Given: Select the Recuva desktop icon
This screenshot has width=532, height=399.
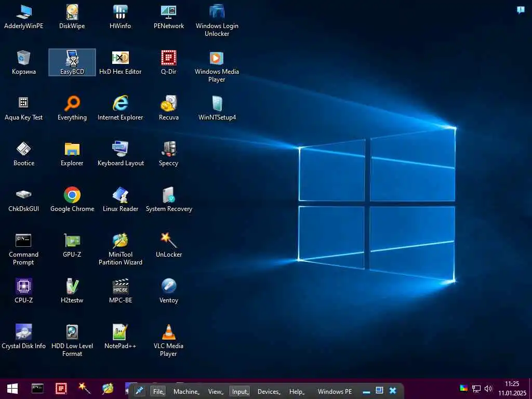Looking at the screenshot, I should (169, 109).
